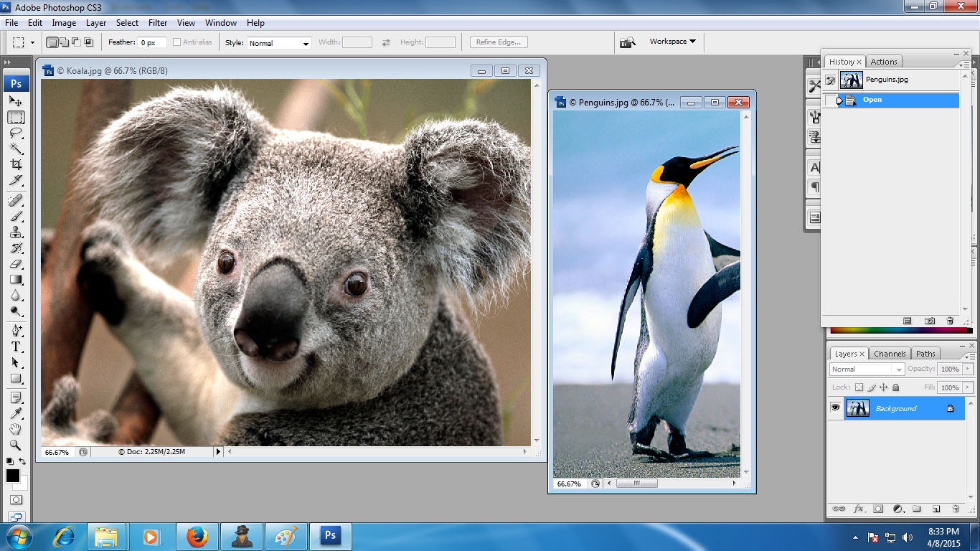Select the Horizontal Type tool
Screen dimensions: 980x551
coord(16,347)
